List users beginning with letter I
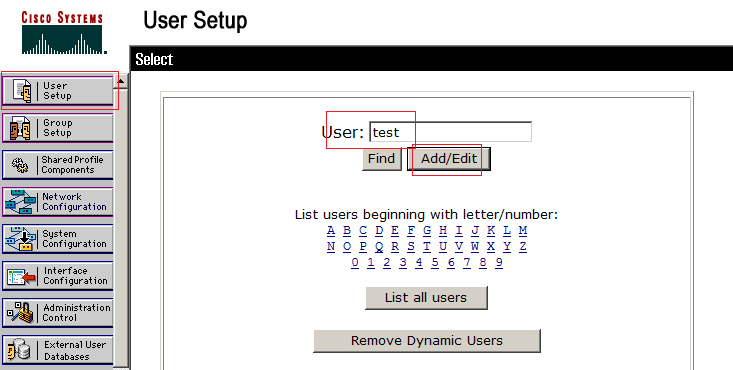 point(459,231)
